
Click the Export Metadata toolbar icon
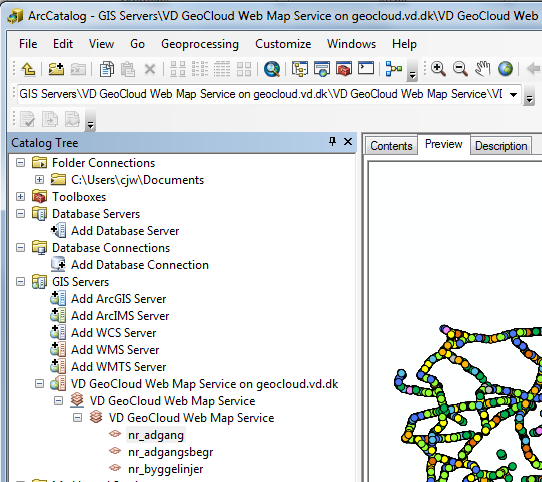click(x=72, y=119)
